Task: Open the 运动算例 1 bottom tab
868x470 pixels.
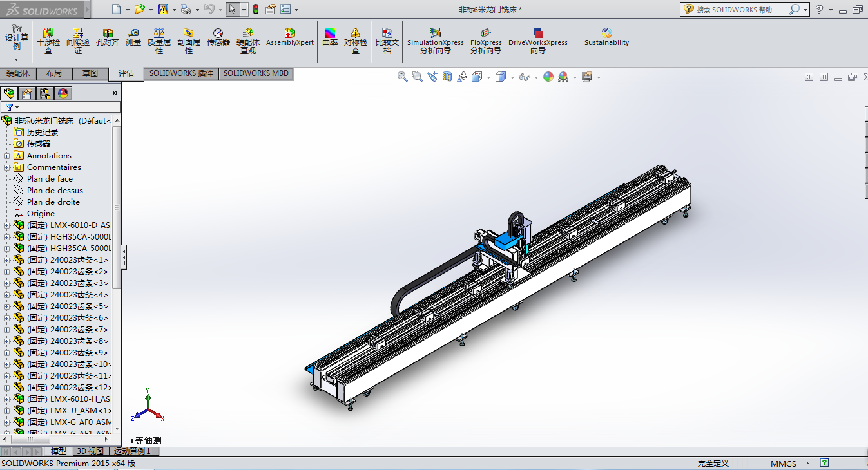Action: pyautogui.click(x=132, y=451)
